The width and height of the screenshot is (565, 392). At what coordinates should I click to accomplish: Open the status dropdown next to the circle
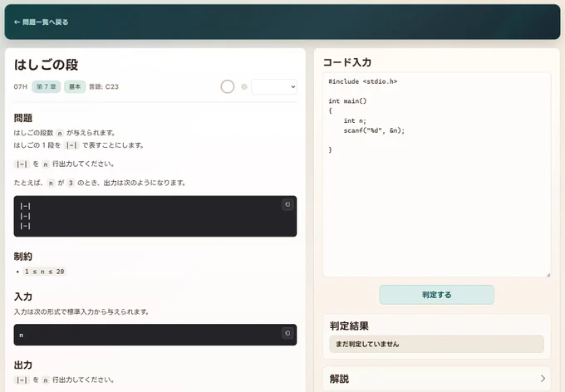(274, 86)
